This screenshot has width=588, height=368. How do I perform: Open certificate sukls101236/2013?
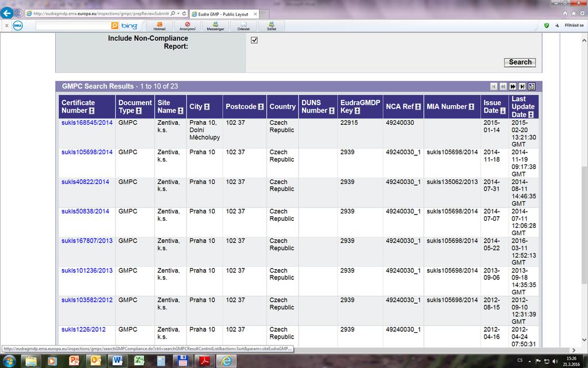(x=87, y=270)
